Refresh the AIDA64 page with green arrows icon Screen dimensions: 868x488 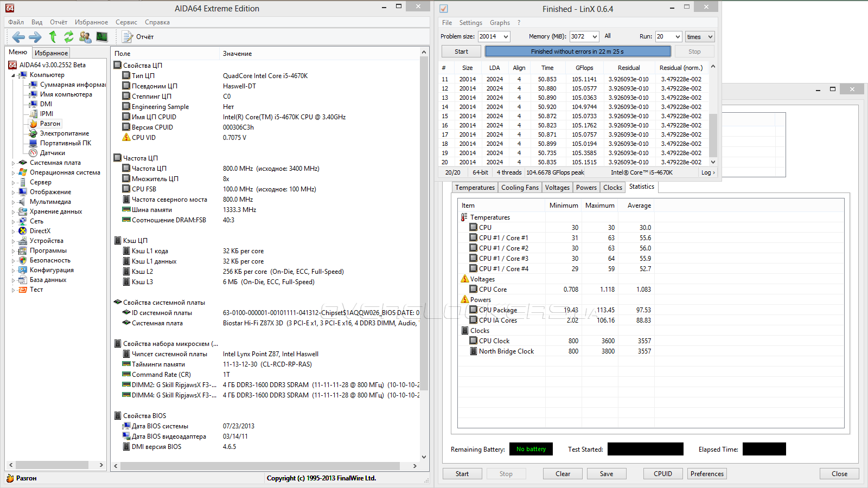[x=68, y=37]
